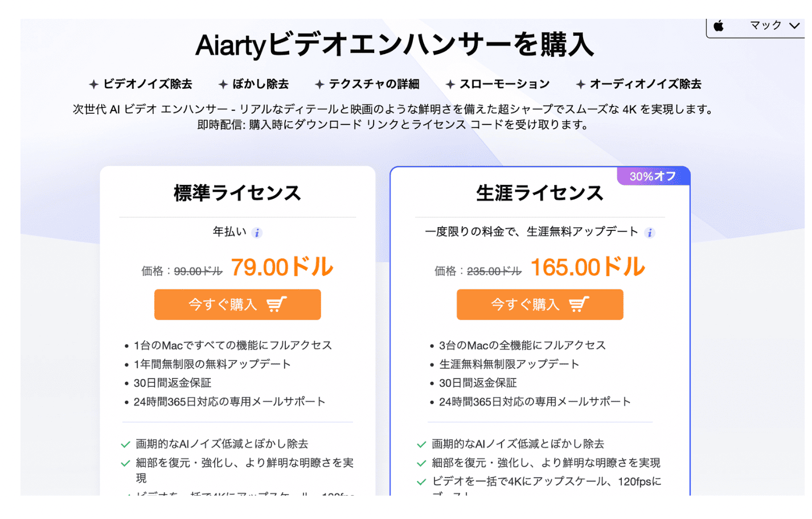Viewport: 812px width, 519px height.
Task: Buy standard license with 今すぐ購入
Action: pyautogui.click(x=237, y=304)
